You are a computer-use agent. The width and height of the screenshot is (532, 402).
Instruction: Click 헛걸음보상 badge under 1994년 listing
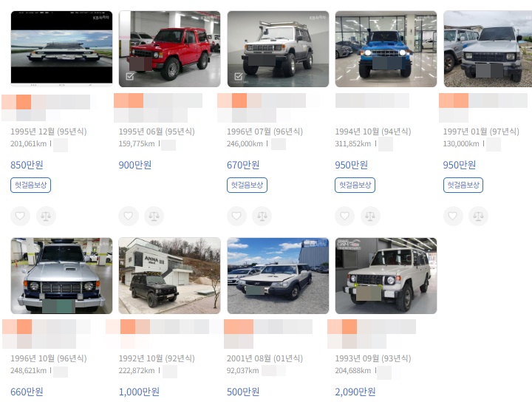355,185
